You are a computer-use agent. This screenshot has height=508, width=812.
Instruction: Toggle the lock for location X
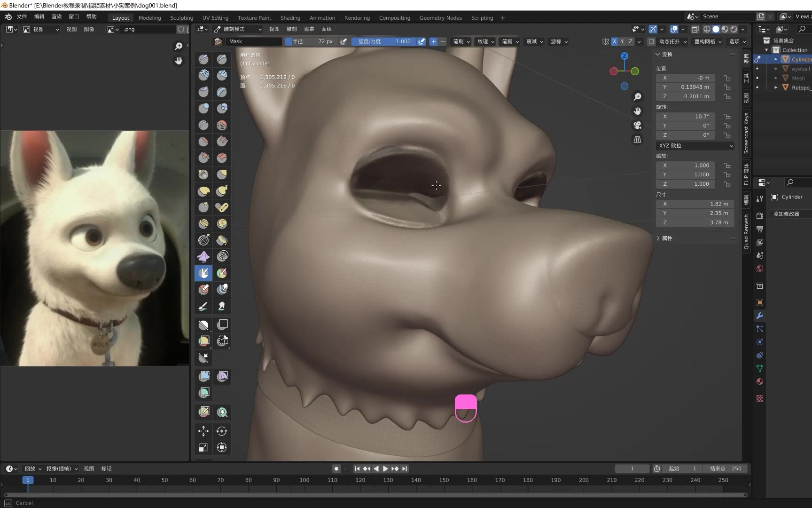727,78
